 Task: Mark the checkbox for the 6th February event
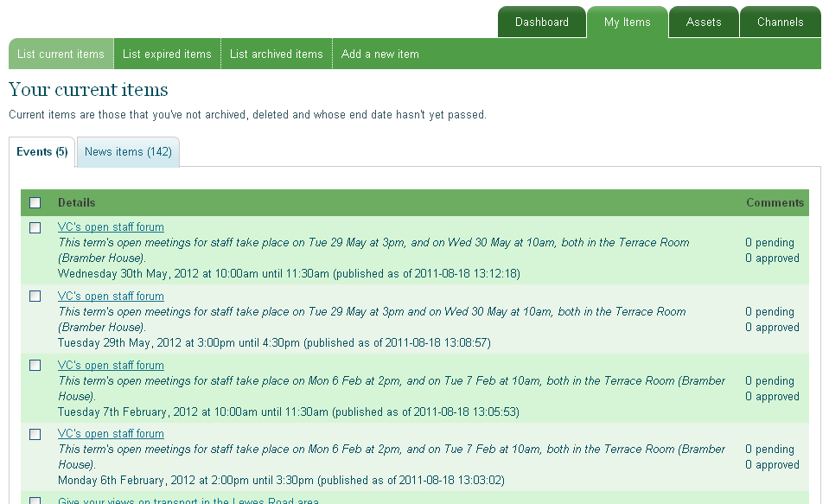(x=35, y=434)
